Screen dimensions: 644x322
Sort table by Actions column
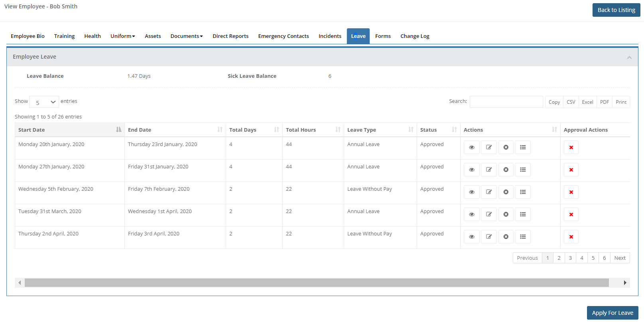click(510, 130)
